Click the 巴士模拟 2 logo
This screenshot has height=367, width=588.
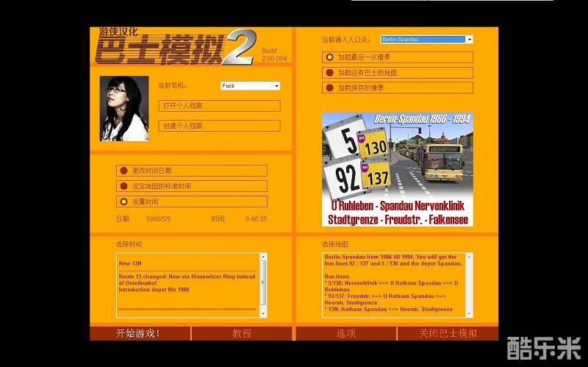click(x=175, y=48)
